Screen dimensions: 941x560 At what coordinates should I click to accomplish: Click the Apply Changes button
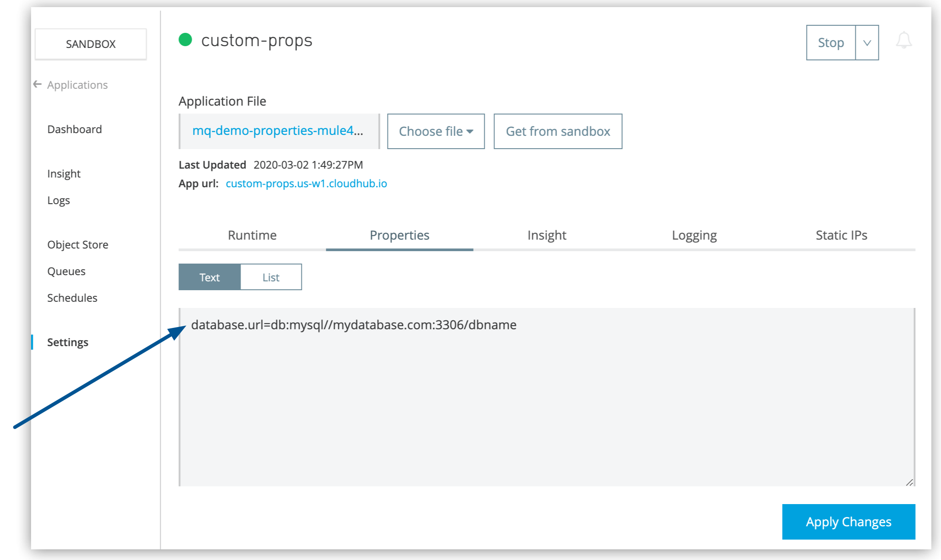point(848,522)
